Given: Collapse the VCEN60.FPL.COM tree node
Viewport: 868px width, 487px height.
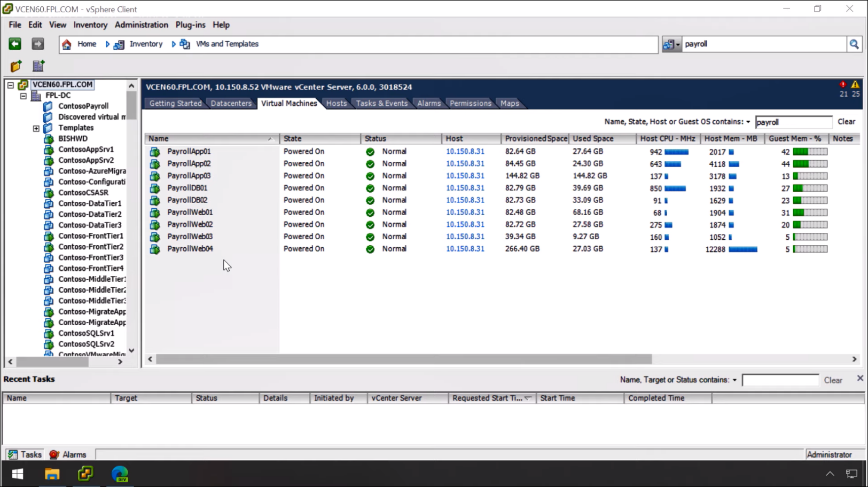Looking at the screenshot, I should [x=11, y=85].
